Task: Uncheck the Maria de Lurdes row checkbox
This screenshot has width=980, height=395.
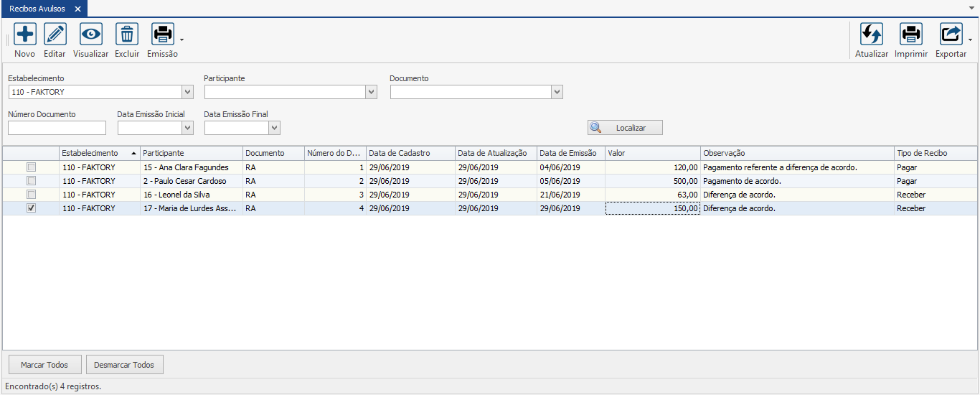Action: click(31, 208)
